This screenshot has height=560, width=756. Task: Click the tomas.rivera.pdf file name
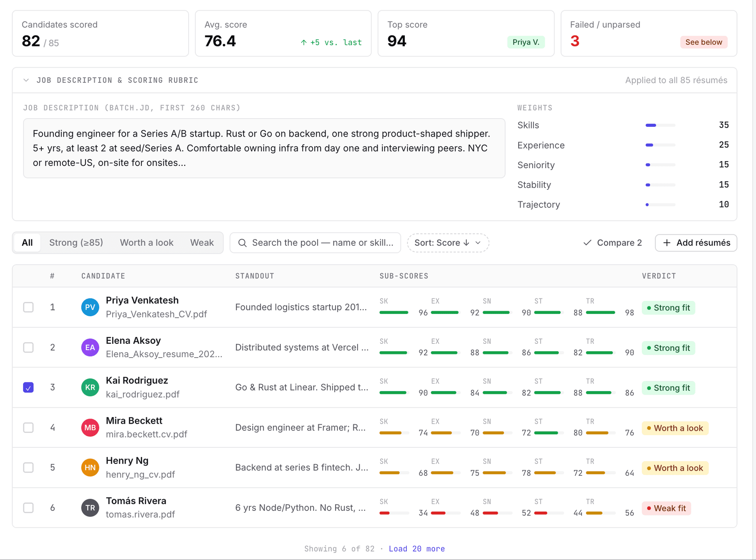pos(140,515)
